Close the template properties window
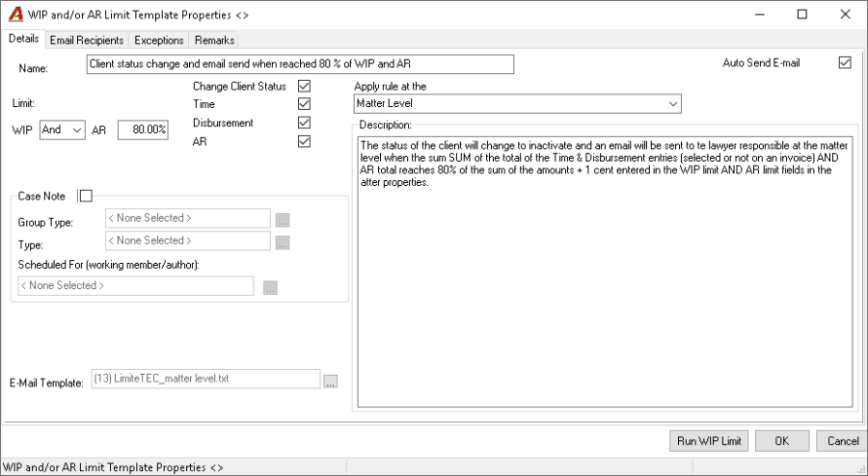This screenshot has width=868, height=476. (845, 14)
